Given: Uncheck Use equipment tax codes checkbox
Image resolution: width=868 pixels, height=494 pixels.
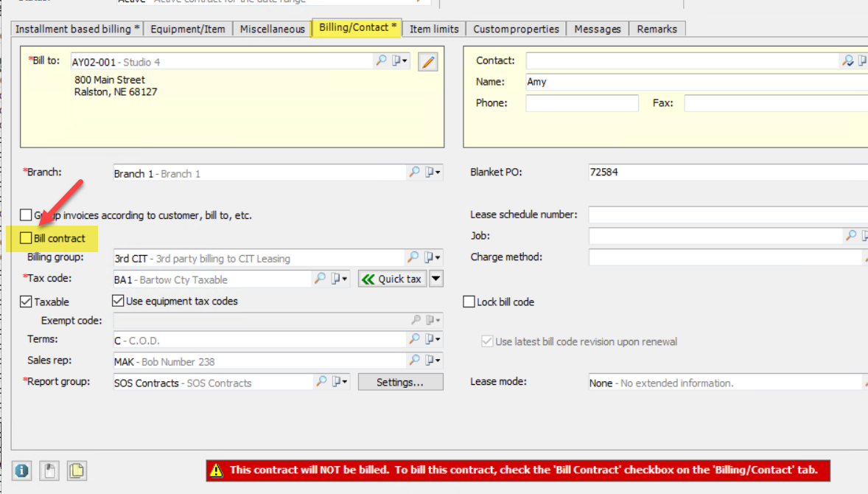Looking at the screenshot, I should click(118, 301).
